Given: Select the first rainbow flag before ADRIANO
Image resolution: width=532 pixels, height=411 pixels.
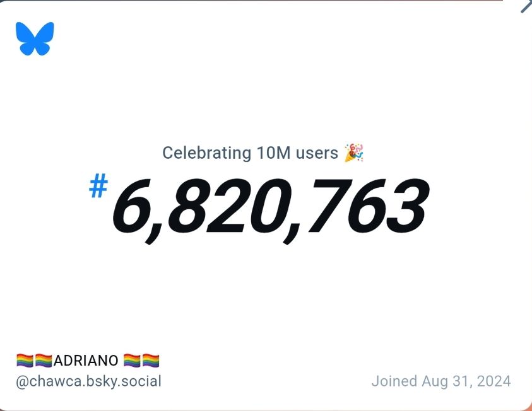Looking at the screenshot, I should click(25, 361).
